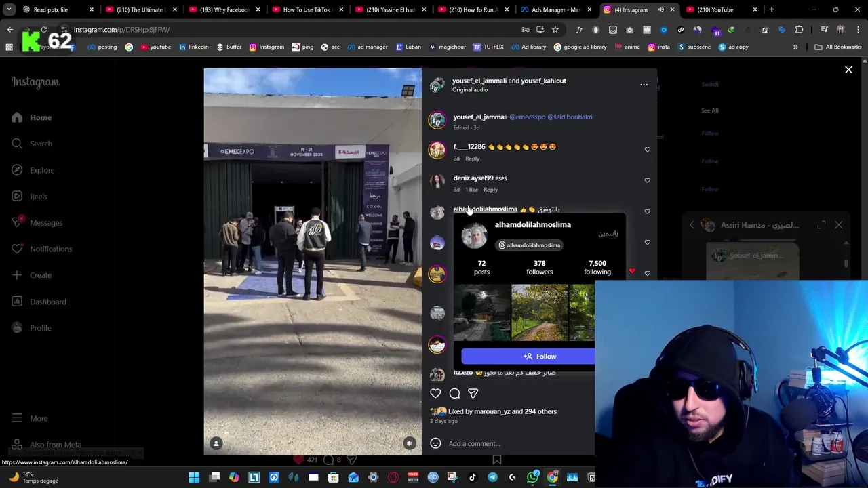The height and width of the screenshot is (488, 868).
Task: Like the comment by f___12286
Action: (647, 150)
